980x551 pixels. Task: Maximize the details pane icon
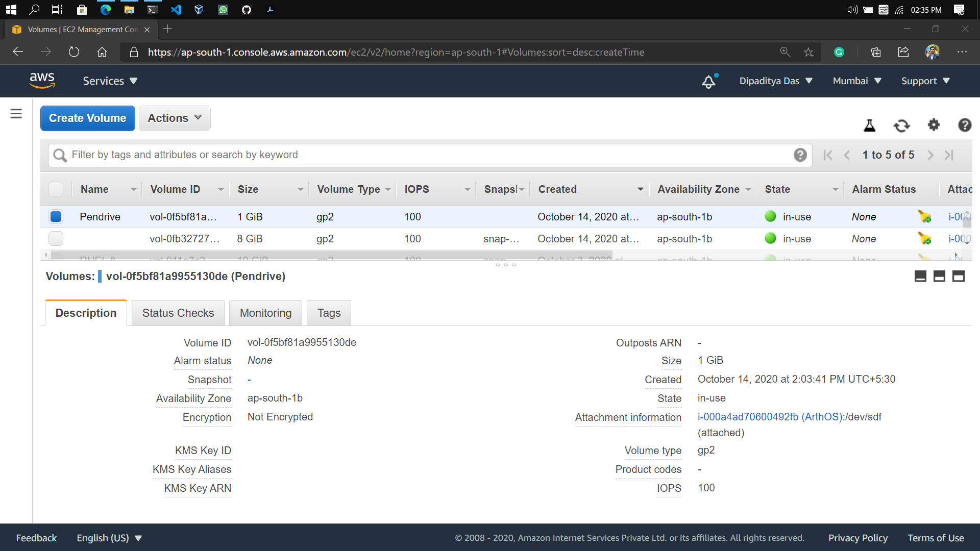(959, 277)
